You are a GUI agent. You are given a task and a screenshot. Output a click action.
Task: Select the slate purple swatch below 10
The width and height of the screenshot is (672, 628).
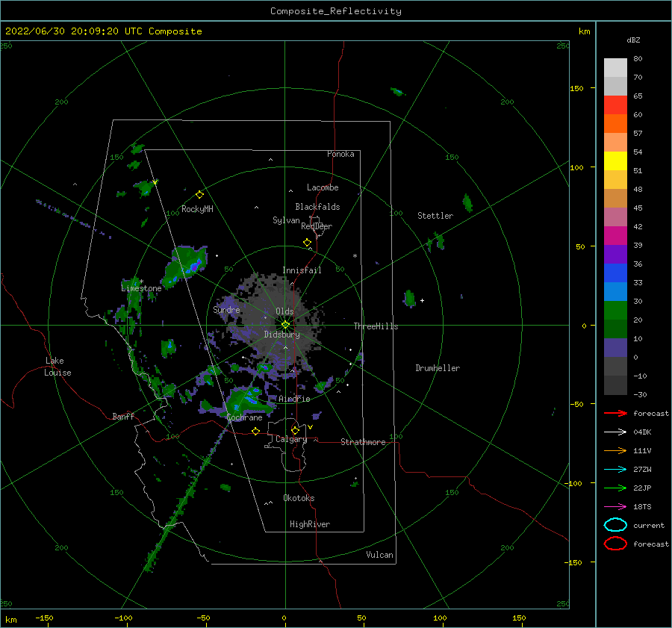click(615, 347)
